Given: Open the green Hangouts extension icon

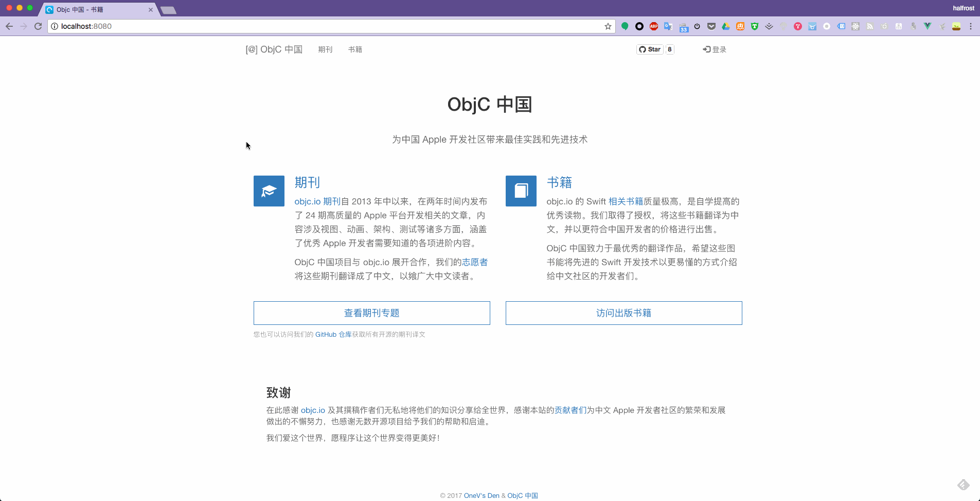Looking at the screenshot, I should click(625, 26).
